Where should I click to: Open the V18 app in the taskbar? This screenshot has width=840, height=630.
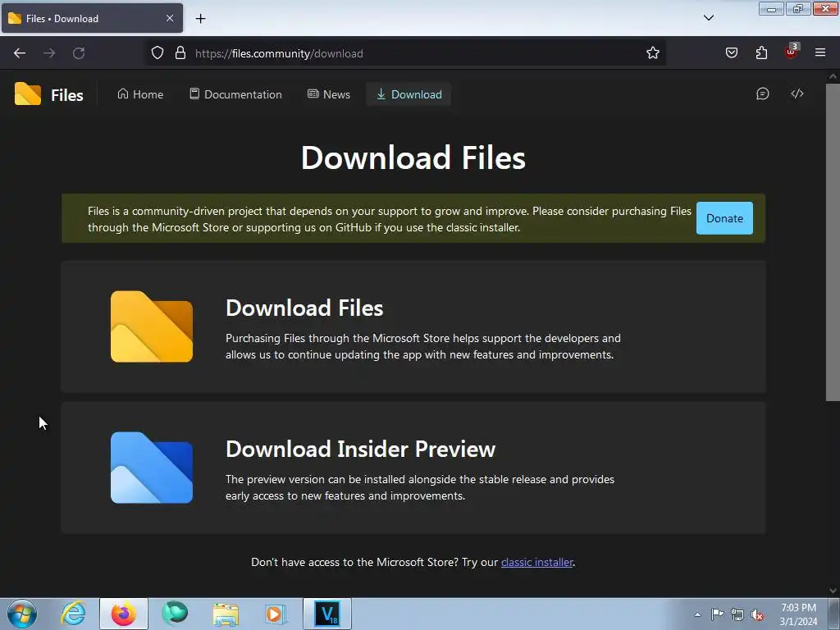(327, 614)
